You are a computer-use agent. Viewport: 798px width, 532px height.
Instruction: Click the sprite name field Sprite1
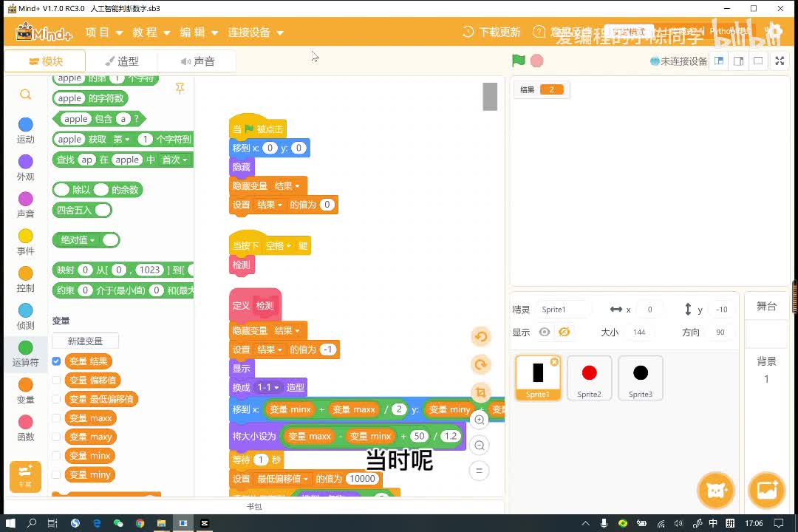(564, 310)
